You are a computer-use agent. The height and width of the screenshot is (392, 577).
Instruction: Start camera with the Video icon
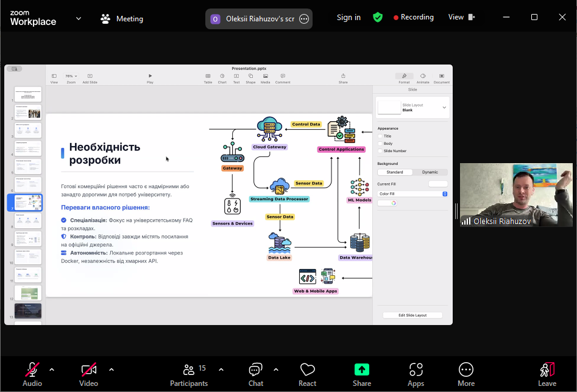[x=88, y=370]
